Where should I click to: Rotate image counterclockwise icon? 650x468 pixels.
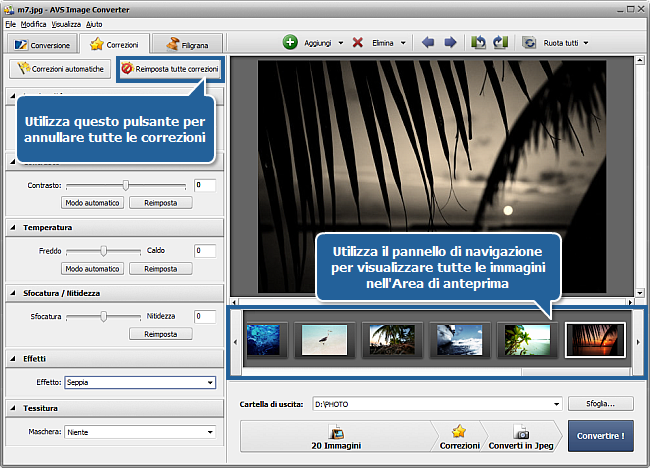478,43
